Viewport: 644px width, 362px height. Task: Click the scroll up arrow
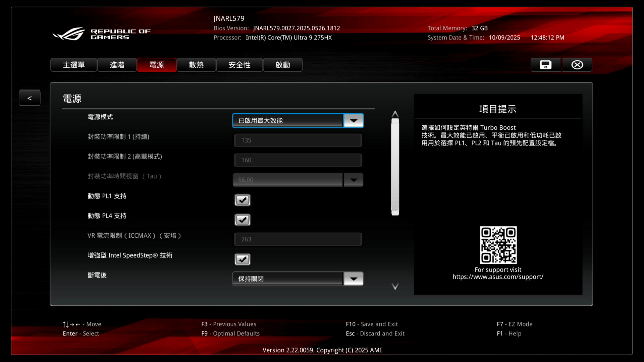(395, 114)
